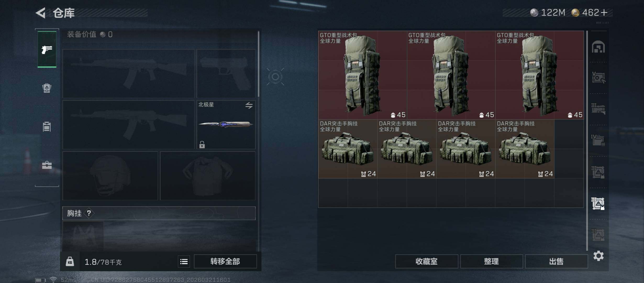Go back using the arrow beside 仓库
The width and height of the screenshot is (644, 283).
coord(41,13)
